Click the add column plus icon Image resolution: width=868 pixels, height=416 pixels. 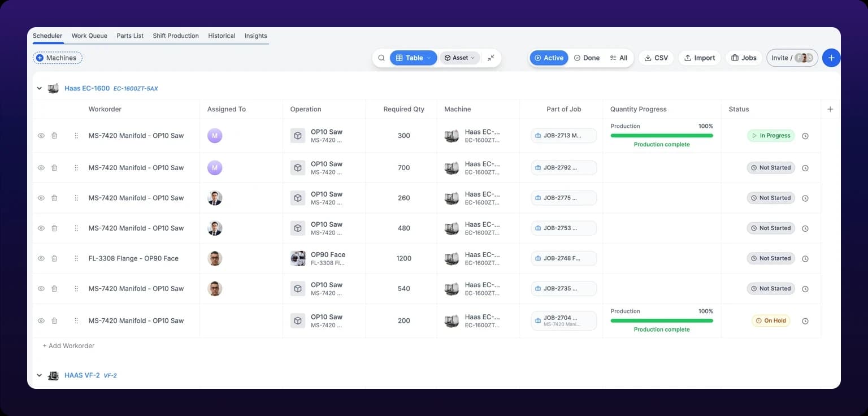[830, 109]
